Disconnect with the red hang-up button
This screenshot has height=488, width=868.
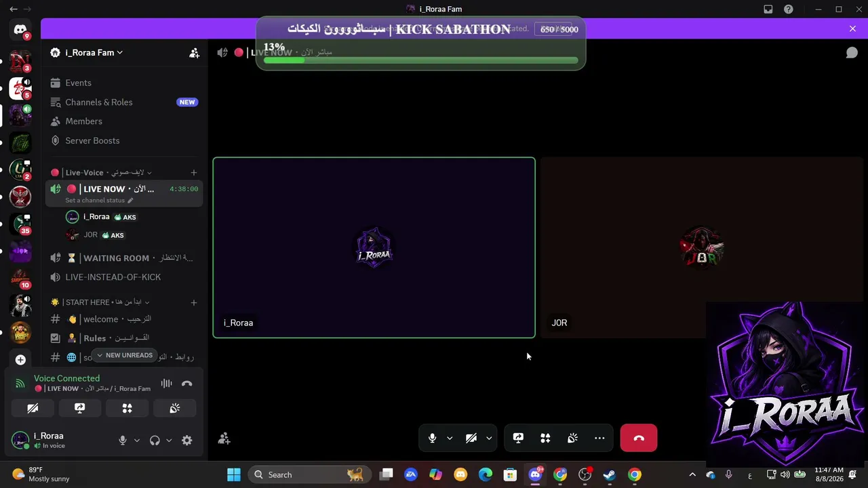click(x=638, y=439)
